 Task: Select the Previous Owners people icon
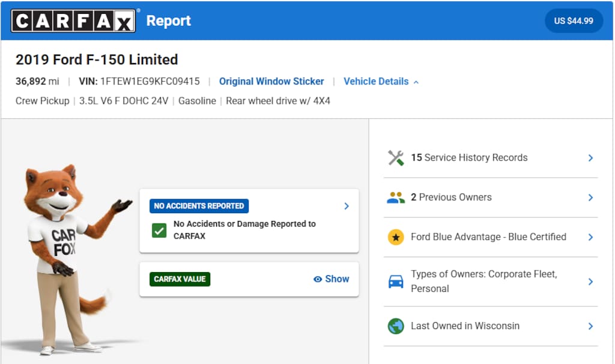tap(396, 197)
